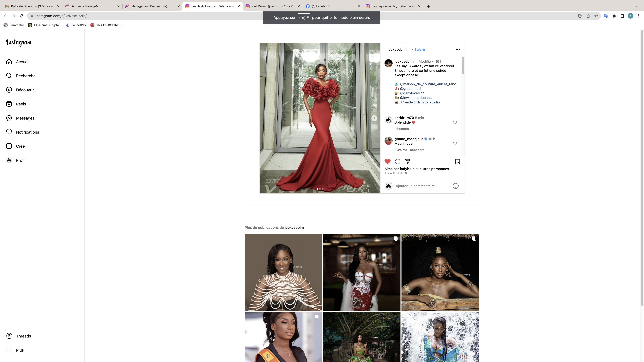644x362 pixels.
Task: Click Suivre to follow jackysebim__
Action: [x=419, y=50]
